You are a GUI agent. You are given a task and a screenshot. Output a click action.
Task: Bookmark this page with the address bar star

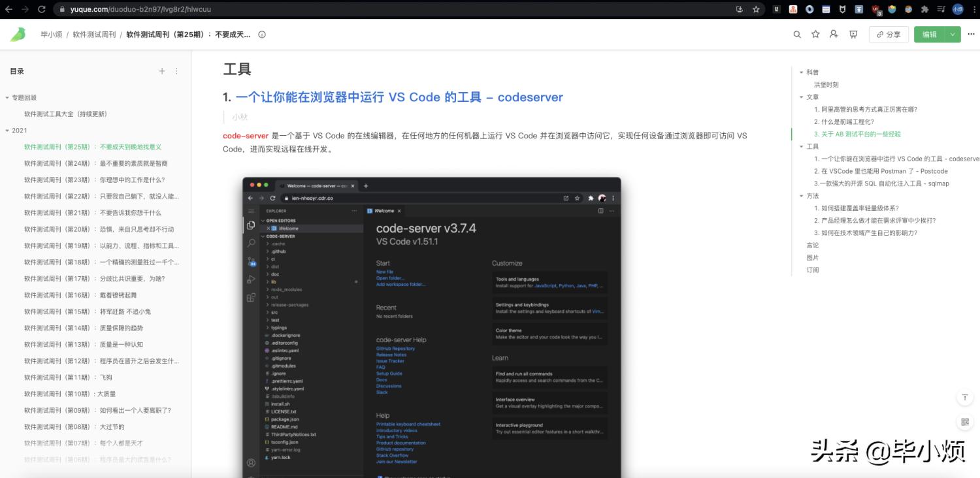tap(756, 9)
